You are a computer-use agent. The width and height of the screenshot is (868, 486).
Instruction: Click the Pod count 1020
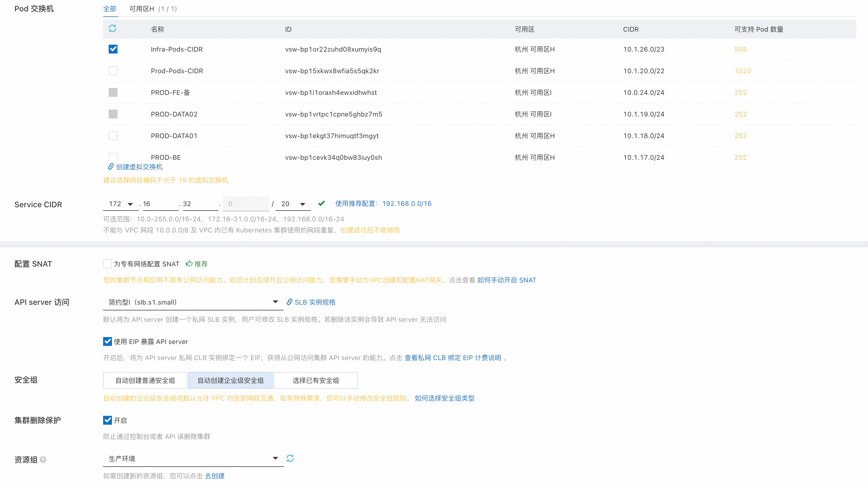tap(743, 71)
